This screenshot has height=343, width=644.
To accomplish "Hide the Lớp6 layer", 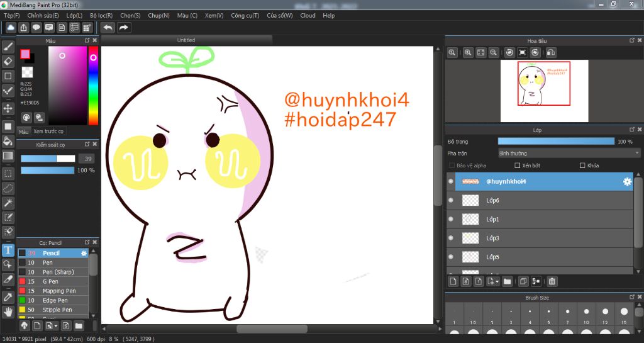I will click(x=451, y=200).
